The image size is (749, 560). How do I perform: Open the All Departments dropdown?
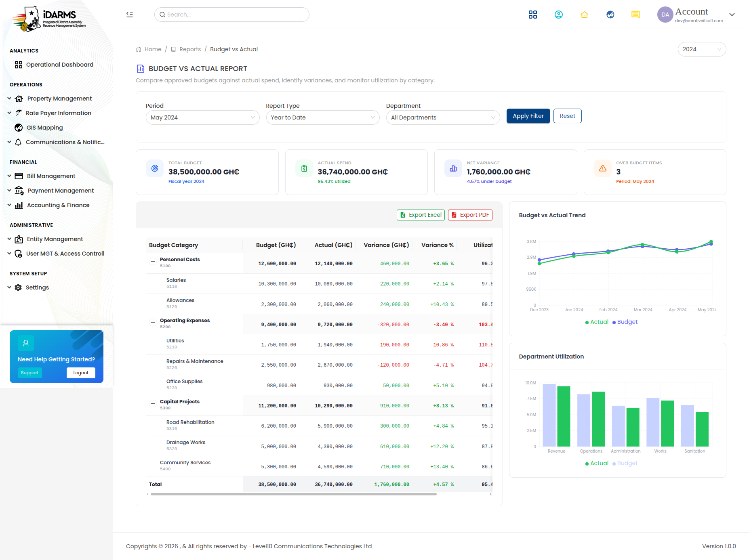[443, 117]
